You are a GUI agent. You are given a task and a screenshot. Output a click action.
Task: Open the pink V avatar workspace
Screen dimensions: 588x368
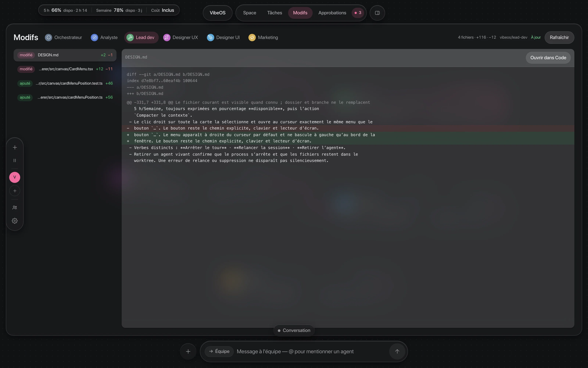click(15, 177)
